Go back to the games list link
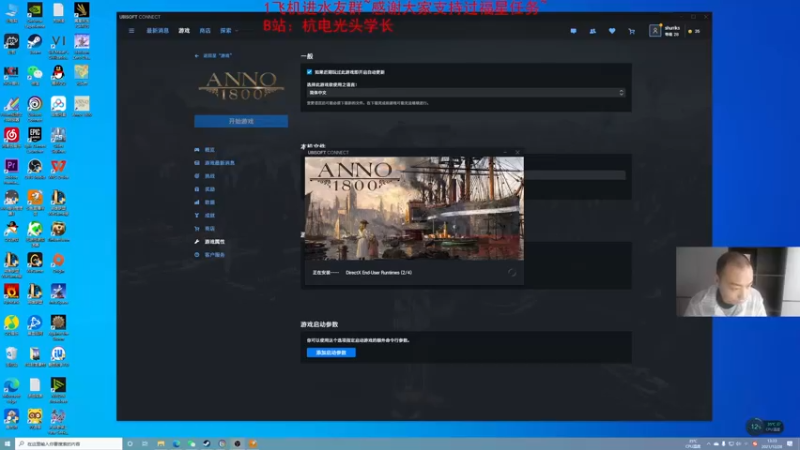800x450 pixels. (213, 56)
